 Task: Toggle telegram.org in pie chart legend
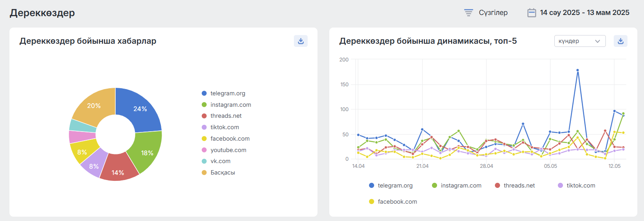click(227, 93)
